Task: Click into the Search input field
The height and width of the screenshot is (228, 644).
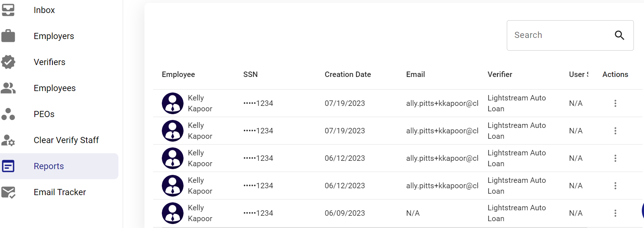Action: pos(559,35)
